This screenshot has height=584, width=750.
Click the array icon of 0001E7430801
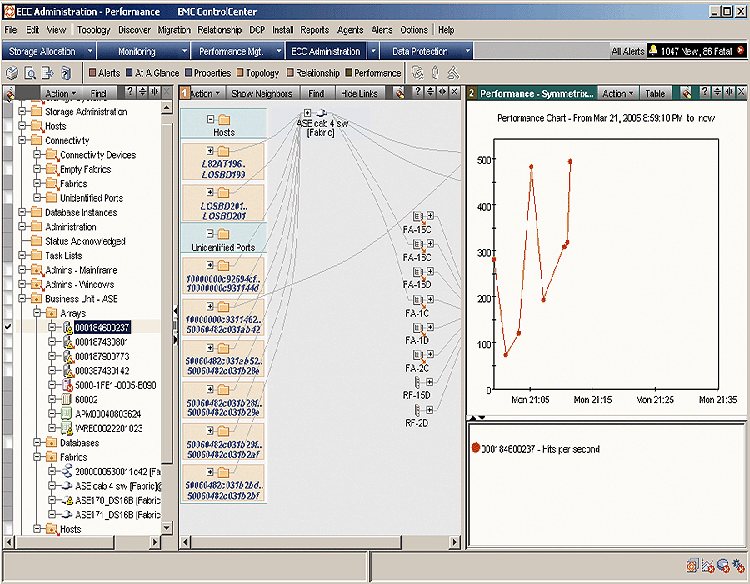[x=67, y=342]
